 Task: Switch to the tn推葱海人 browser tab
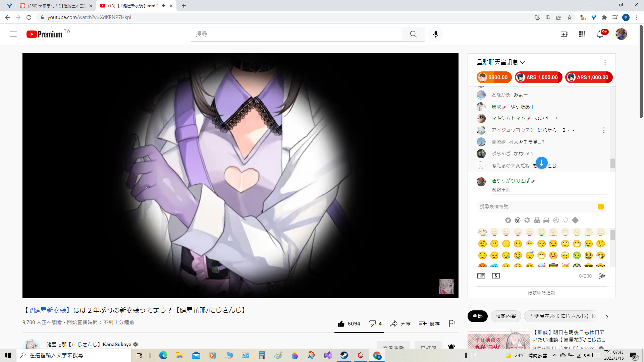[56, 6]
